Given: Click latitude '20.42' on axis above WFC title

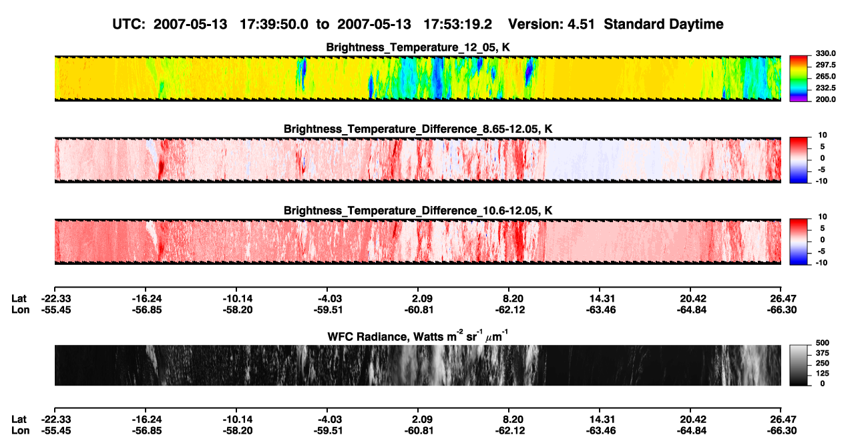Looking at the screenshot, I should [x=693, y=299].
